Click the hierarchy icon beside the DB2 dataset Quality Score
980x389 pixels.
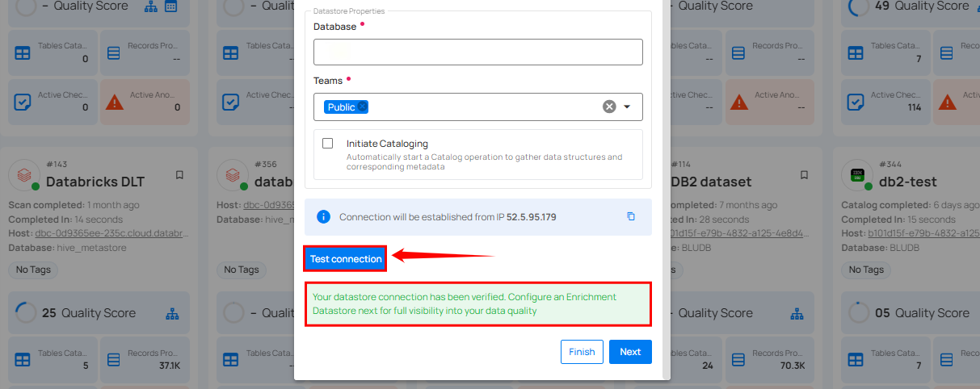click(x=797, y=313)
